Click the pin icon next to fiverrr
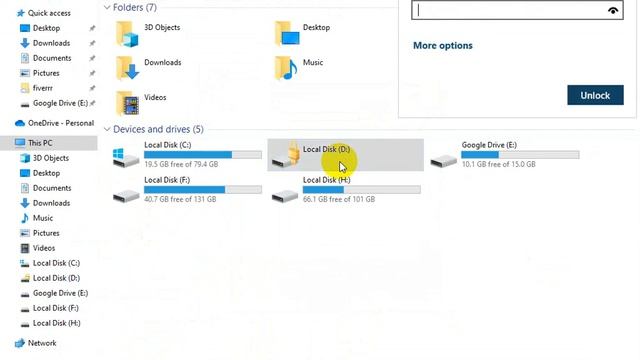 point(92,88)
